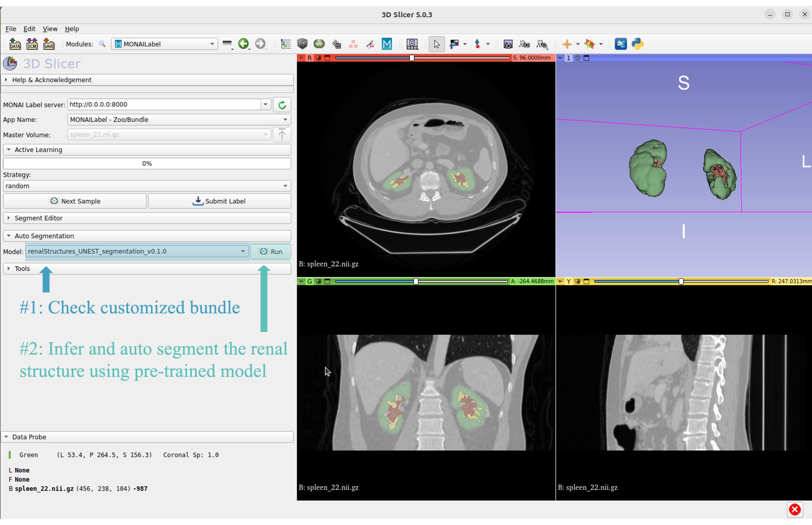
Task: Pin the red slice view controller
Action: pos(302,58)
